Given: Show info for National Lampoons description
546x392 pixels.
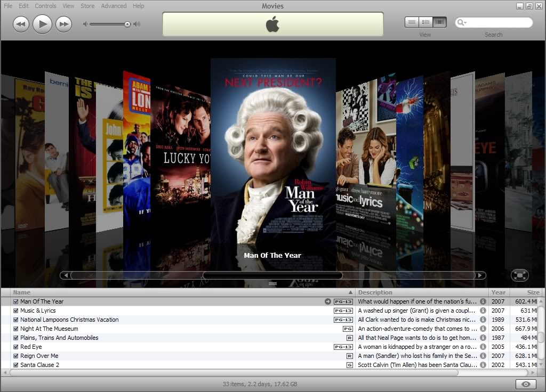Looking at the screenshot, I should pos(483,320).
